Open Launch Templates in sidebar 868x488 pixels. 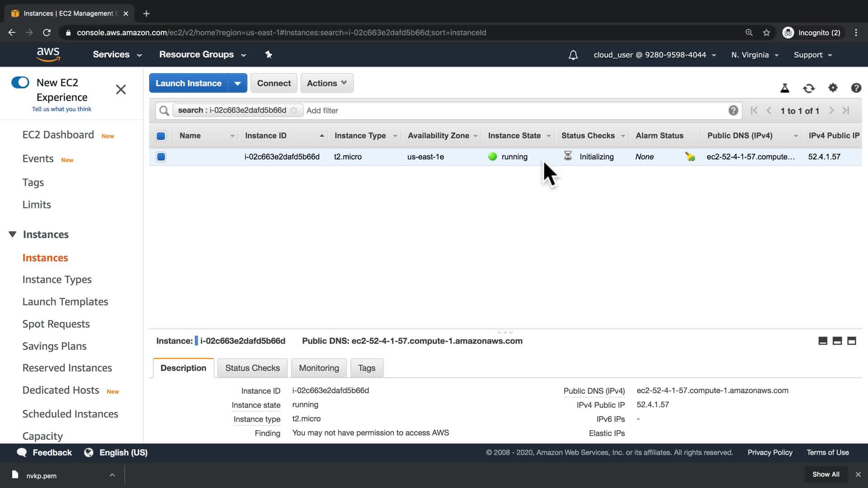tap(65, 301)
